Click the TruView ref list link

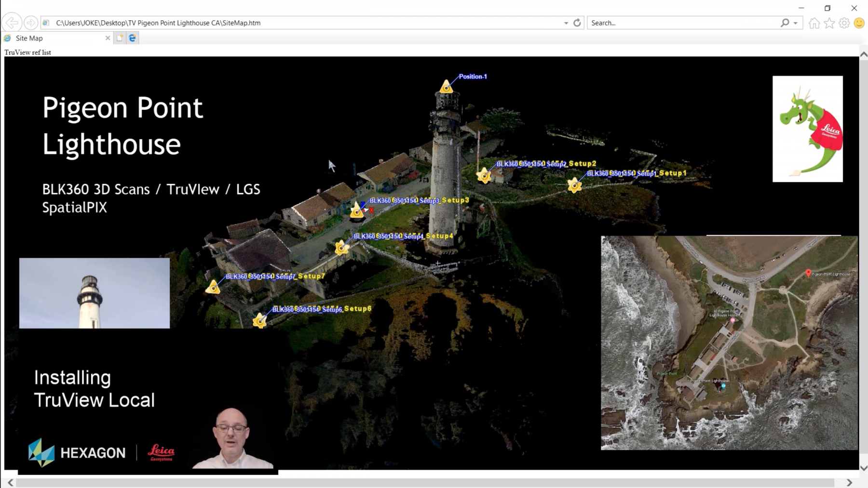27,53
